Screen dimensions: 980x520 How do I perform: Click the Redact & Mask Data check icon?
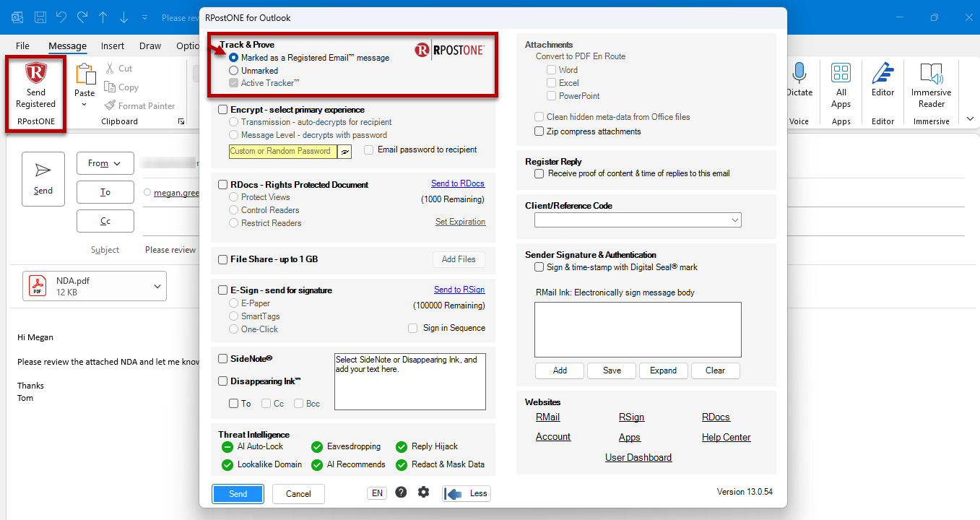coord(402,465)
